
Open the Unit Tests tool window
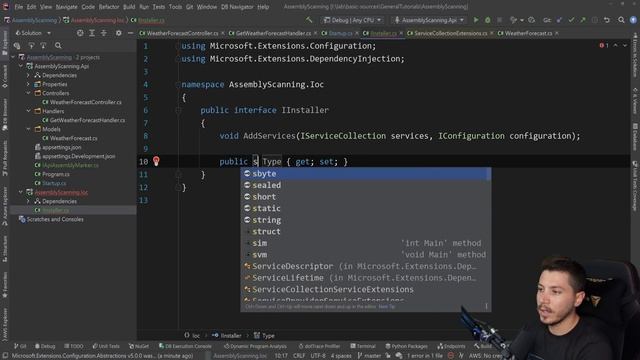point(106,346)
